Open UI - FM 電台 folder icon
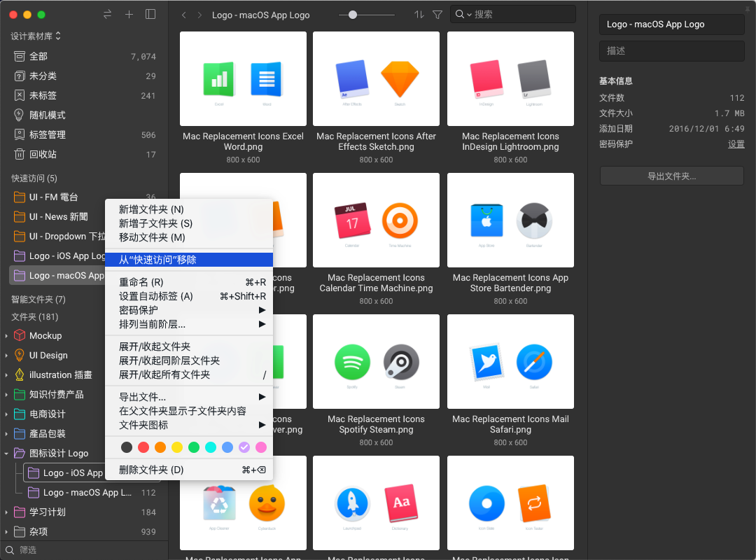Image resolution: width=756 pixels, height=560 pixels. coord(20,197)
